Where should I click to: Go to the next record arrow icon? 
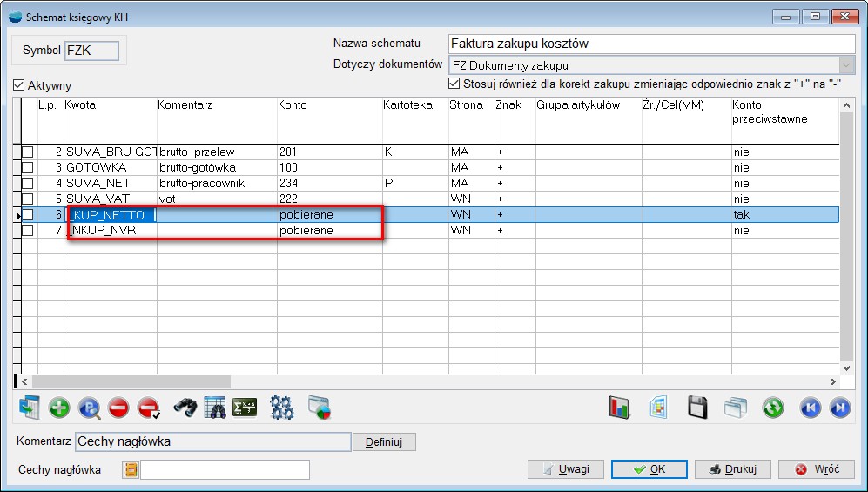click(839, 408)
